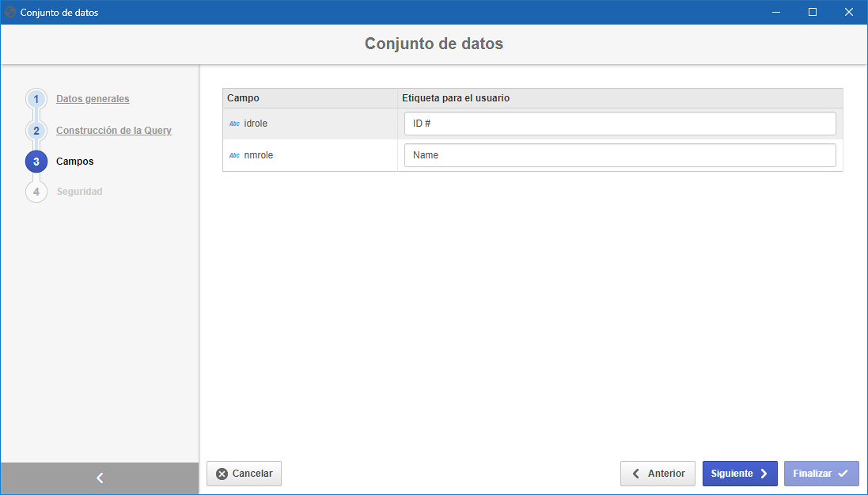This screenshot has height=495, width=868.
Task: Close the Conjunto de datos window
Action: (849, 12)
